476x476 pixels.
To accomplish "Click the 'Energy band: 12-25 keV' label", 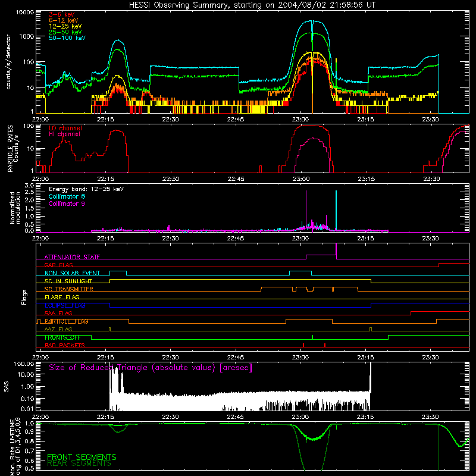I will point(86,189).
